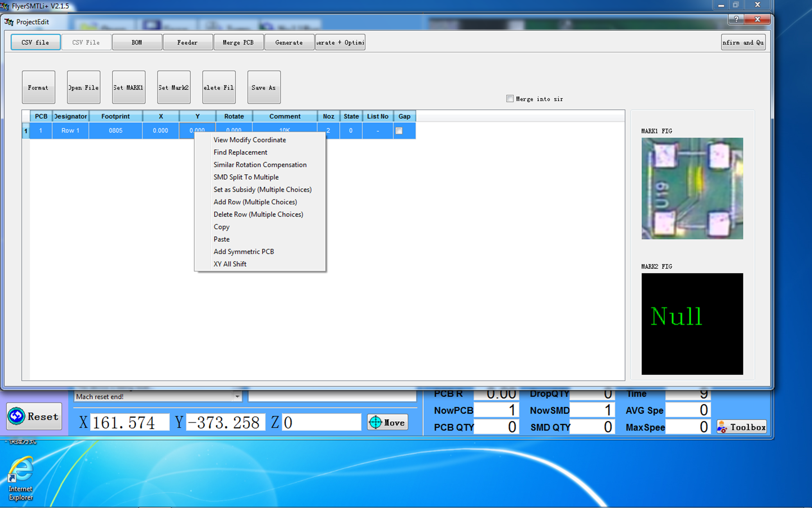Click the NowPCB value field
This screenshot has width=812, height=508.
496,410
